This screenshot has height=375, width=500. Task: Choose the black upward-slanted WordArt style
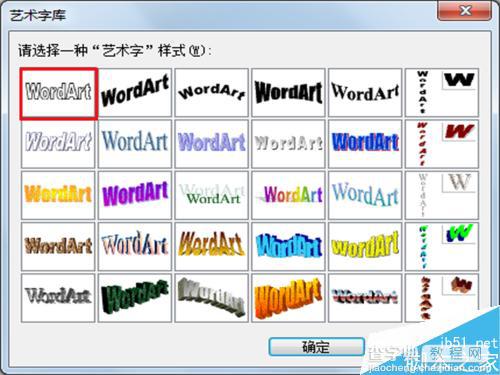(135, 93)
